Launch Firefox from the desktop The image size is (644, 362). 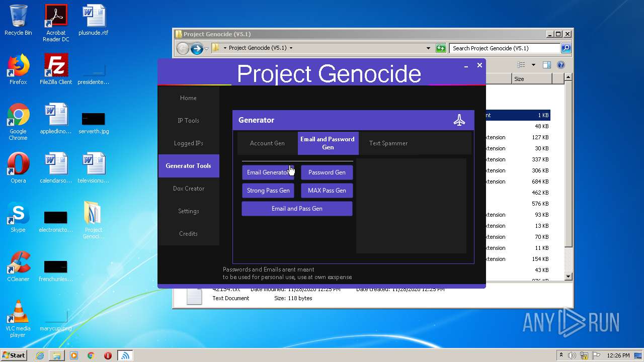pos(18,69)
